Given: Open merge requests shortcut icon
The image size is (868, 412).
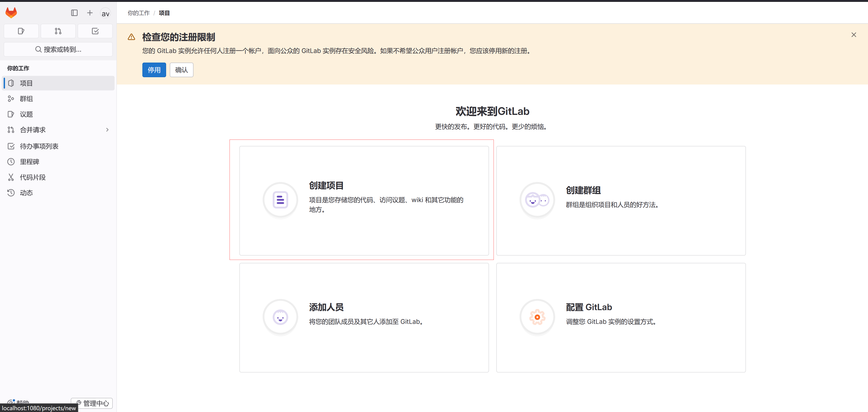Looking at the screenshot, I should coord(58,31).
